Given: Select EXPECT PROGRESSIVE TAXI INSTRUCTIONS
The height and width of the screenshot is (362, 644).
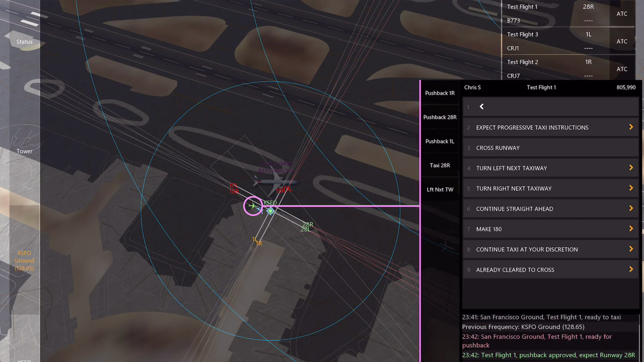Looking at the screenshot, I should click(x=551, y=127).
